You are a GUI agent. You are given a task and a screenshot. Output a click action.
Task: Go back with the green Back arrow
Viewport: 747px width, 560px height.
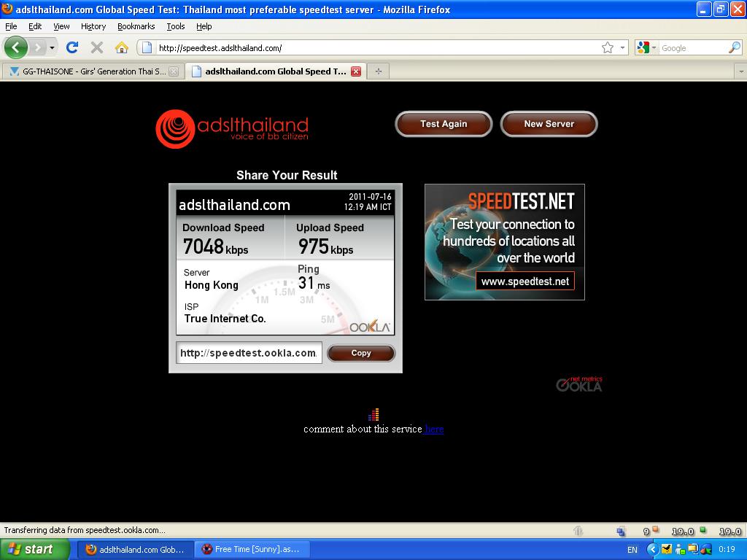tap(16, 47)
